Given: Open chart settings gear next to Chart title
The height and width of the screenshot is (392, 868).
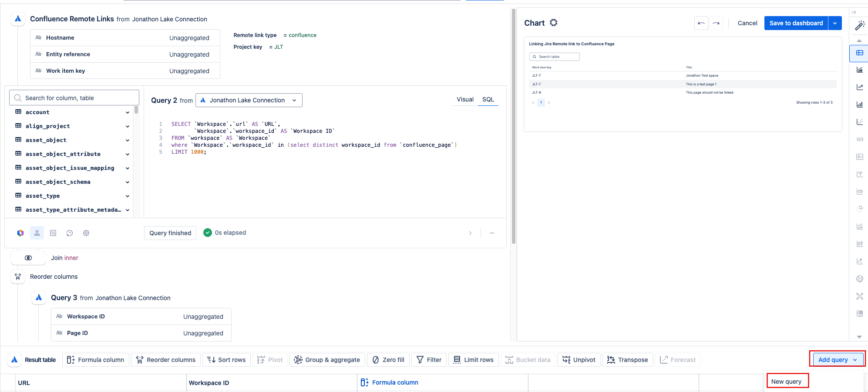Looking at the screenshot, I should point(554,23).
